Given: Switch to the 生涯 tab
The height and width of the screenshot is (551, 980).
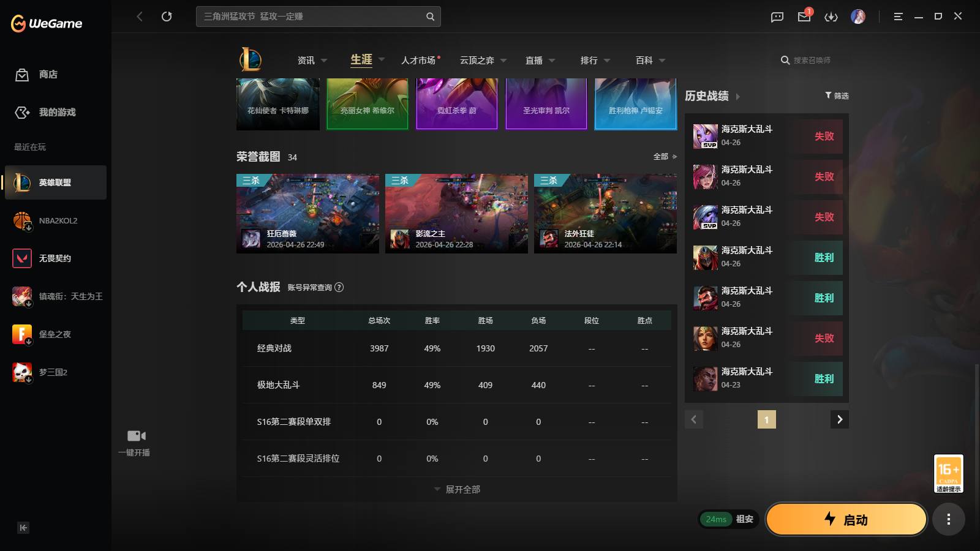Looking at the screenshot, I should click(x=361, y=60).
